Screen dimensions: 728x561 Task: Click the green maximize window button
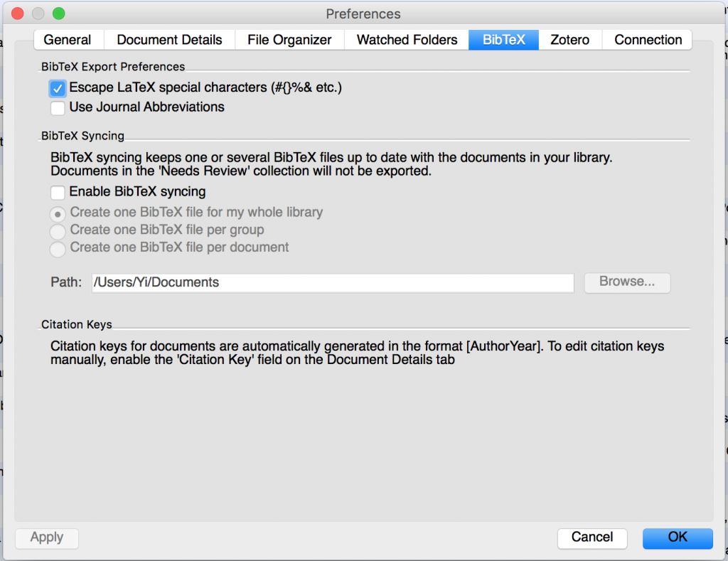(58, 14)
